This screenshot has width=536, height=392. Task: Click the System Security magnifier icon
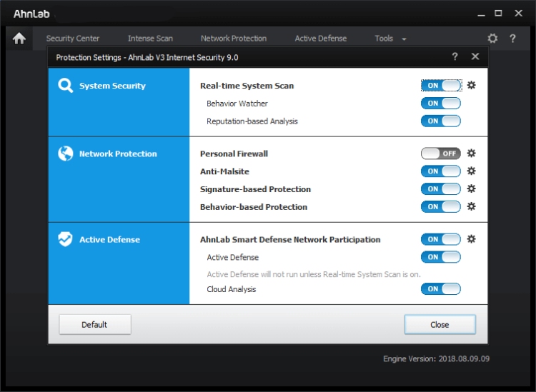coord(65,86)
